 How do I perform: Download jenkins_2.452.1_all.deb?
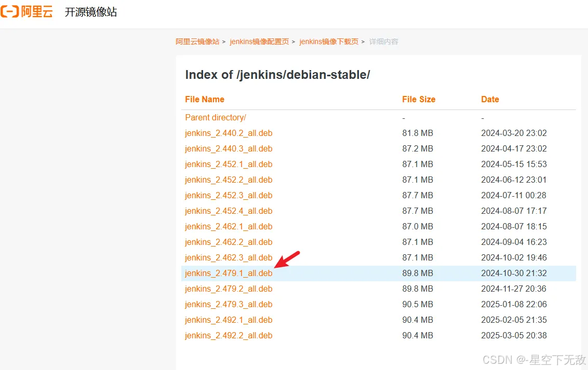[x=229, y=165]
